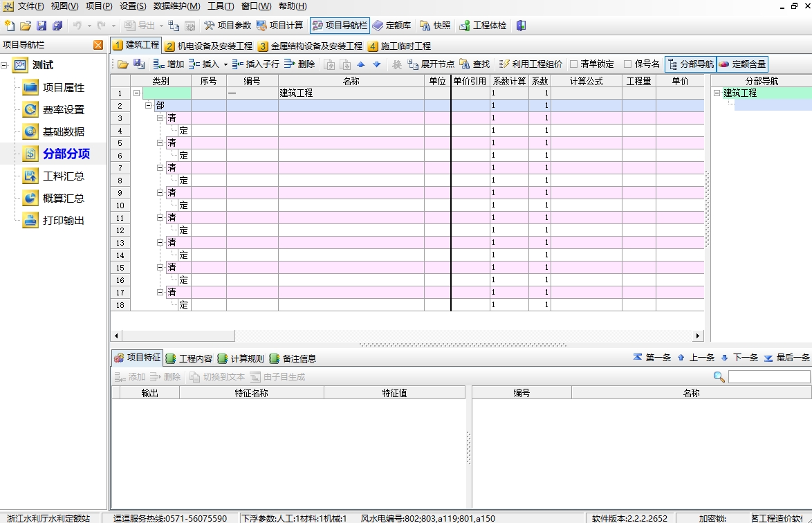Collapse the 清 node in row 5
The image size is (812, 523).
(160, 143)
